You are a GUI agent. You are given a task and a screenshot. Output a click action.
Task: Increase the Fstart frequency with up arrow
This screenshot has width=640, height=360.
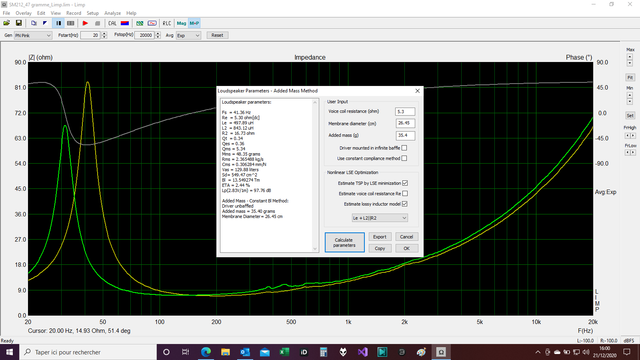tap(104, 33)
